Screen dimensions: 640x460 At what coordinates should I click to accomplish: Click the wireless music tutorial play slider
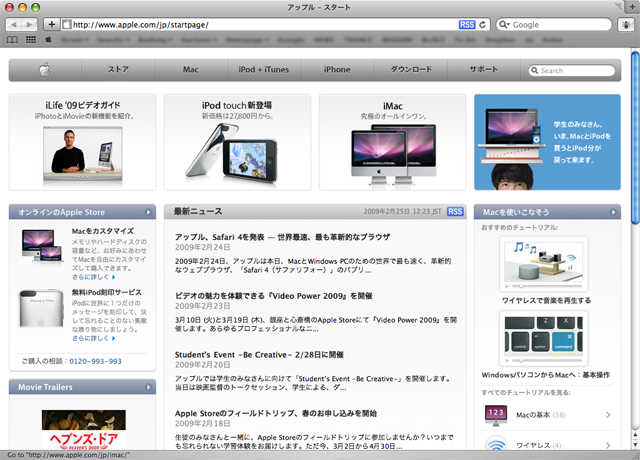[544, 286]
